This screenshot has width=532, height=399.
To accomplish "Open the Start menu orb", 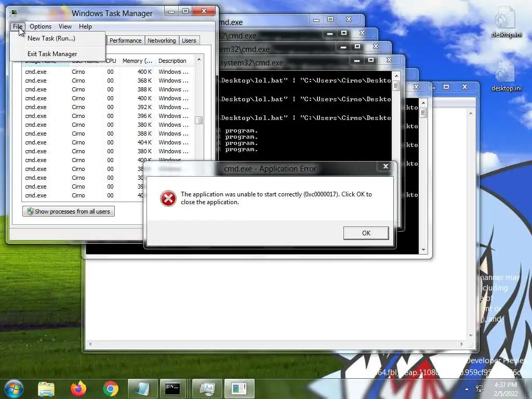I will [14, 389].
